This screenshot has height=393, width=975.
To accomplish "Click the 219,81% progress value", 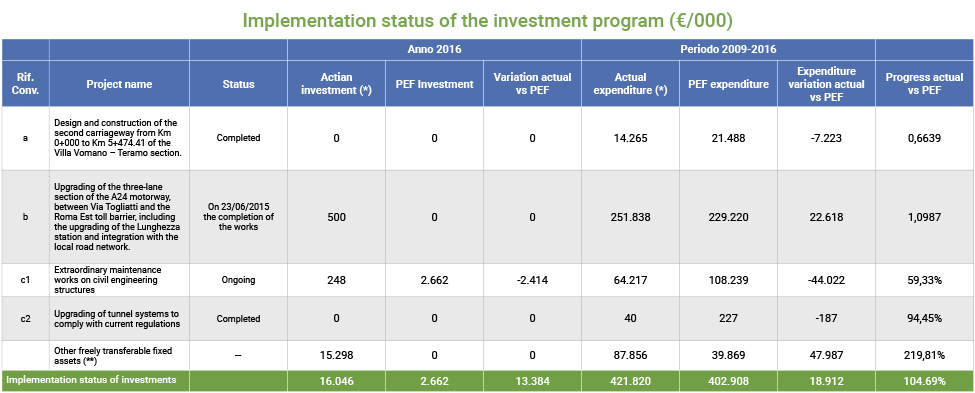I will coord(925,355).
